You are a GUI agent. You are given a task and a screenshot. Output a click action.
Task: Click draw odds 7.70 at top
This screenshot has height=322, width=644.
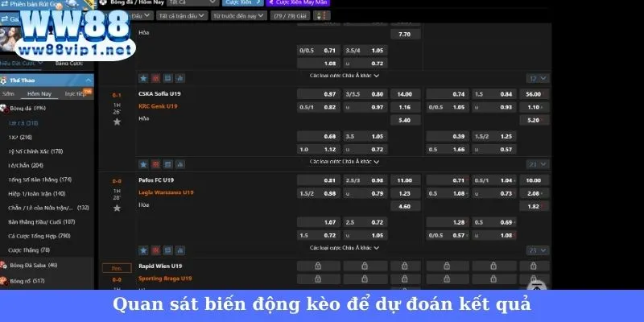[406, 35]
